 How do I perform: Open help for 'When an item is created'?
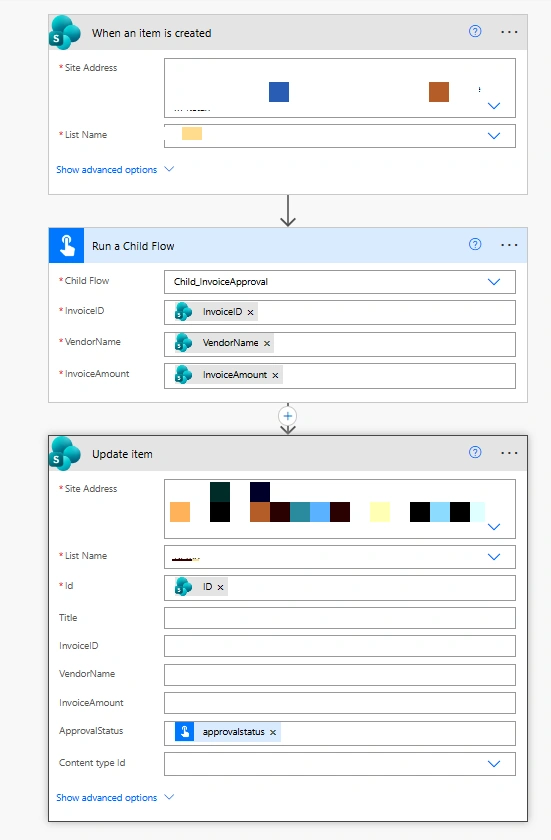point(475,32)
